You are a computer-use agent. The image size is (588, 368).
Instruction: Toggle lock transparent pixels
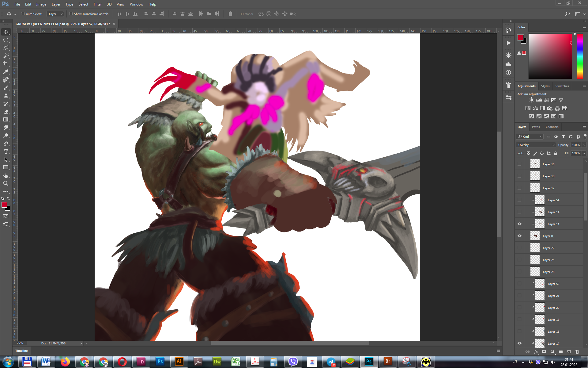tap(528, 153)
